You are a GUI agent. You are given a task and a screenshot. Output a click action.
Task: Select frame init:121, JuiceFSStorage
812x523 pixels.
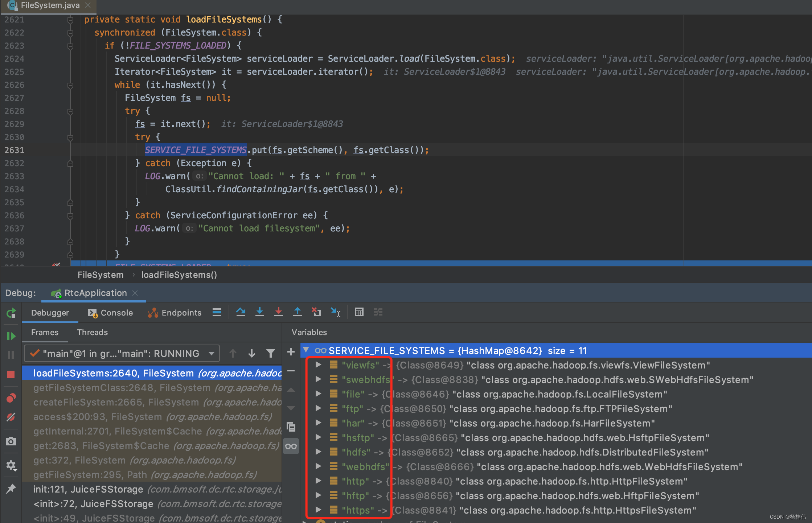pyautogui.click(x=152, y=489)
